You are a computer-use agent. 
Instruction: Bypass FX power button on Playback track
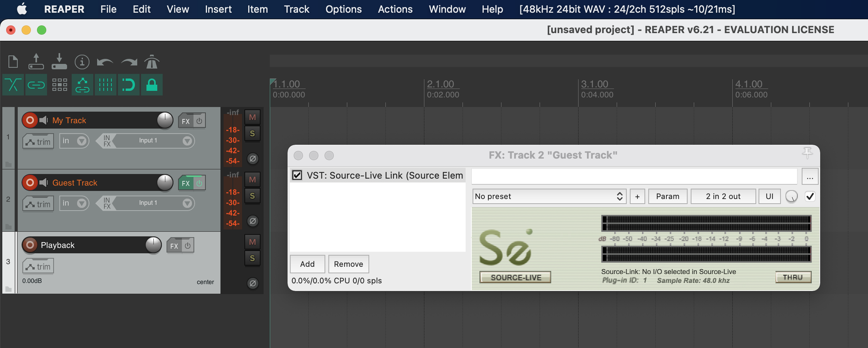coord(188,246)
